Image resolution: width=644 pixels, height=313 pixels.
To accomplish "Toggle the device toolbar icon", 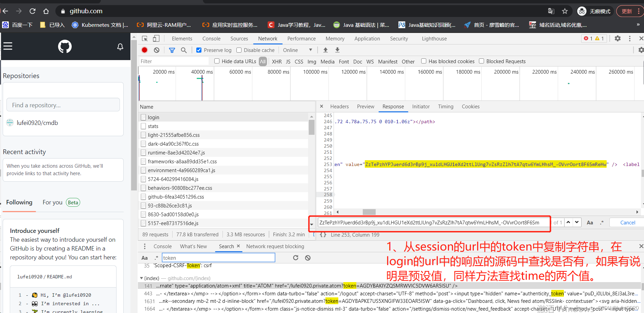I will [156, 39].
